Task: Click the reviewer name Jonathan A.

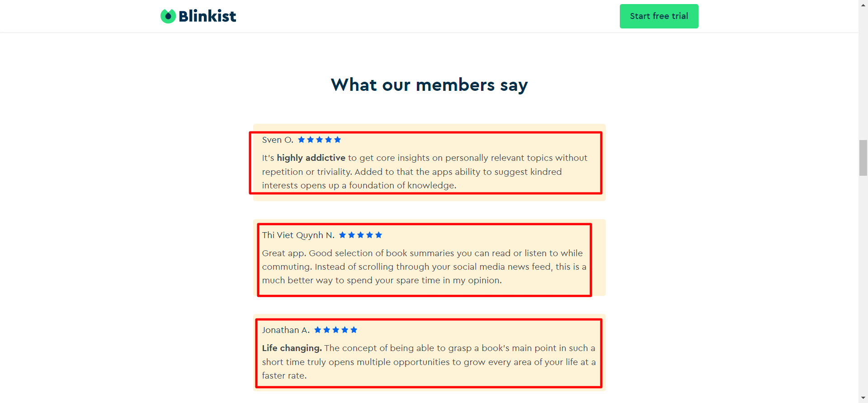Action: click(286, 330)
